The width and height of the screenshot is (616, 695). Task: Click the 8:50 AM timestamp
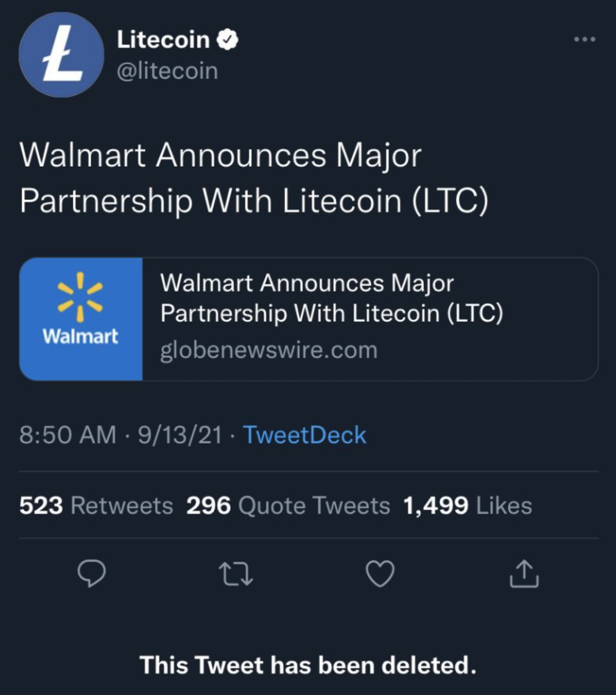(x=68, y=435)
